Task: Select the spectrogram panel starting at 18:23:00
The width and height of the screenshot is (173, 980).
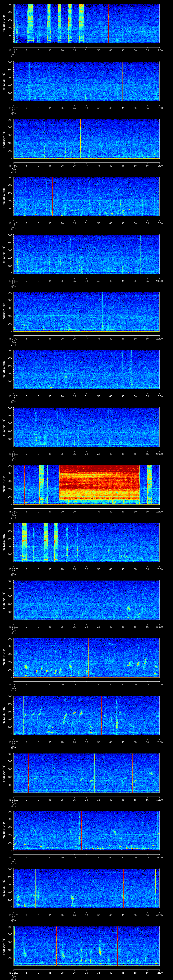Action: pyautogui.click(x=87, y=427)
